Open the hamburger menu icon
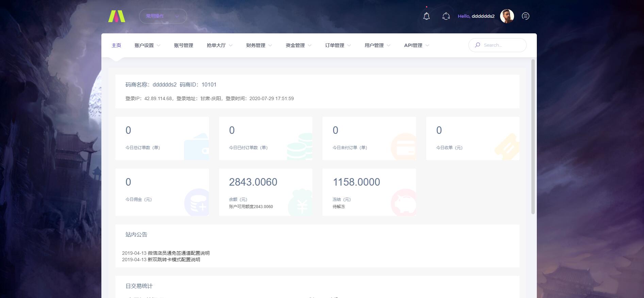644x298 pixels. 525,16
